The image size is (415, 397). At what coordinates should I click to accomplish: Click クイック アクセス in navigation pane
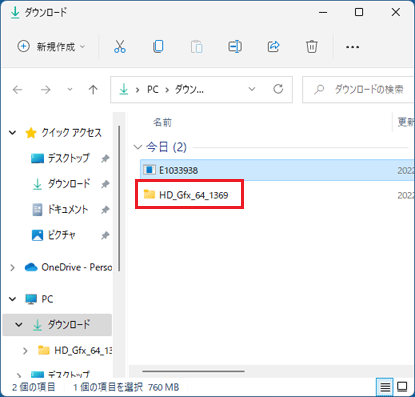pyautogui.click(x=71, y=133)
